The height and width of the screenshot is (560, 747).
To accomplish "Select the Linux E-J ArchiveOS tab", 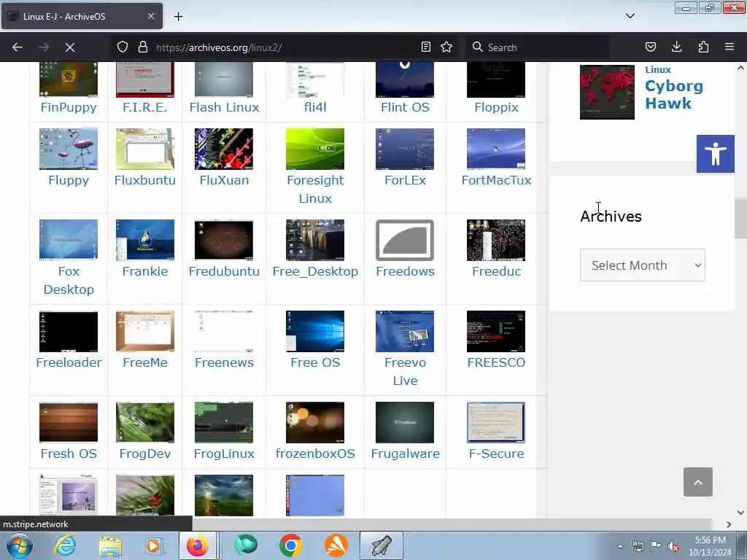I will coord(82,16).
